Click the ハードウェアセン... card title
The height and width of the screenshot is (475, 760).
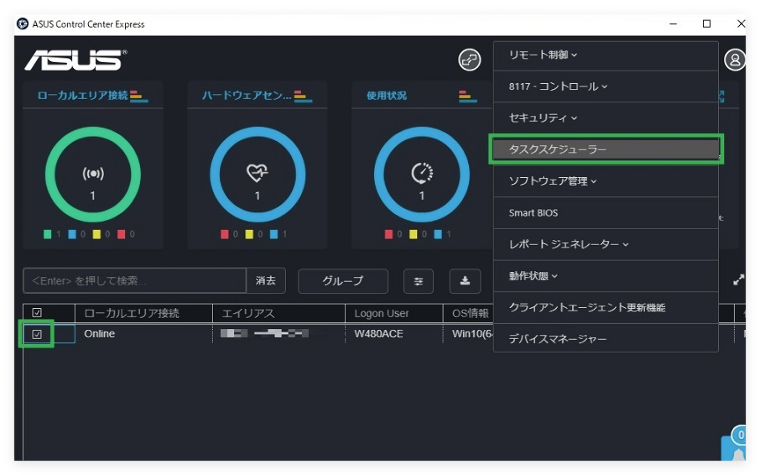tap(247, 95)
